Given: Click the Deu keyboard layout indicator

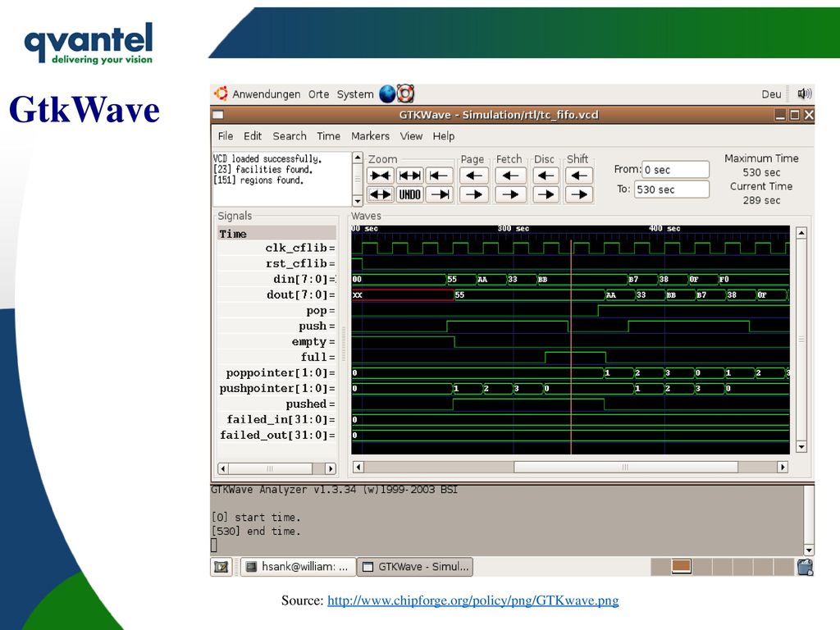Looking at the screenshot, I should tap(771, 94).
